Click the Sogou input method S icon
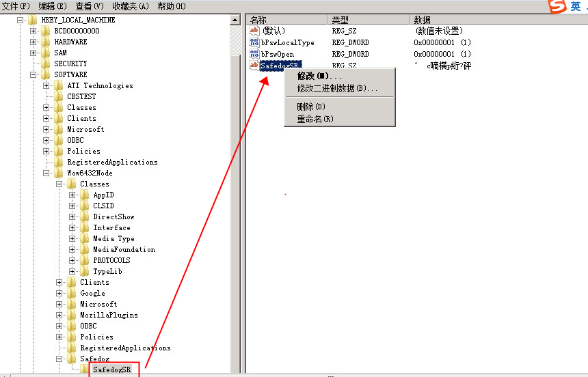Image resolution: width=588 pixels, height=377 pixels. [x=558, y=6]
